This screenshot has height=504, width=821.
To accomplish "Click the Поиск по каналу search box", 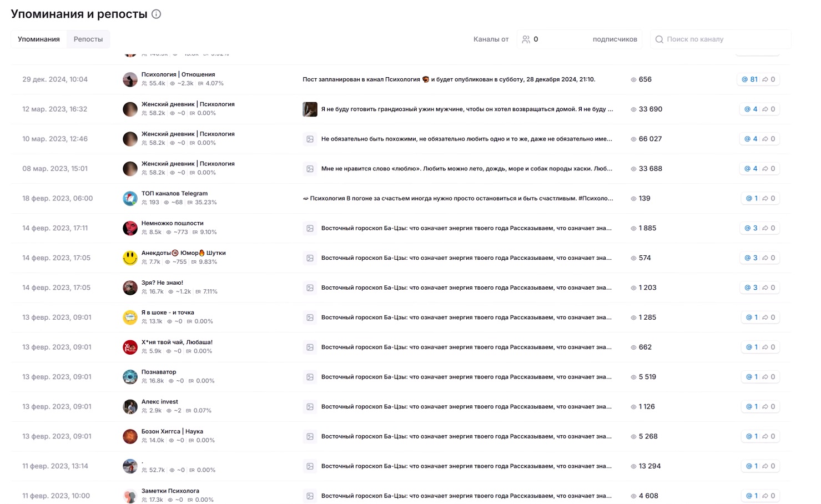I will coord(721,39).
